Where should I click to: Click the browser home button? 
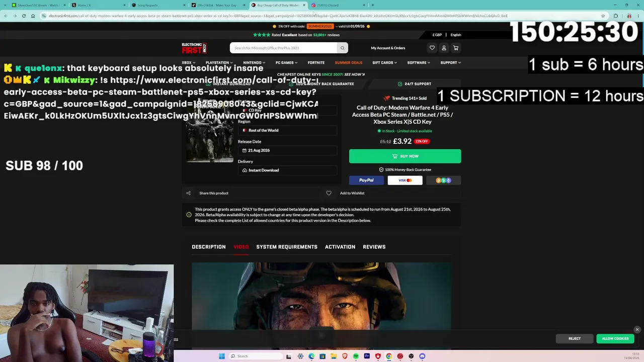pyautogui.click(x=33, y=16)
